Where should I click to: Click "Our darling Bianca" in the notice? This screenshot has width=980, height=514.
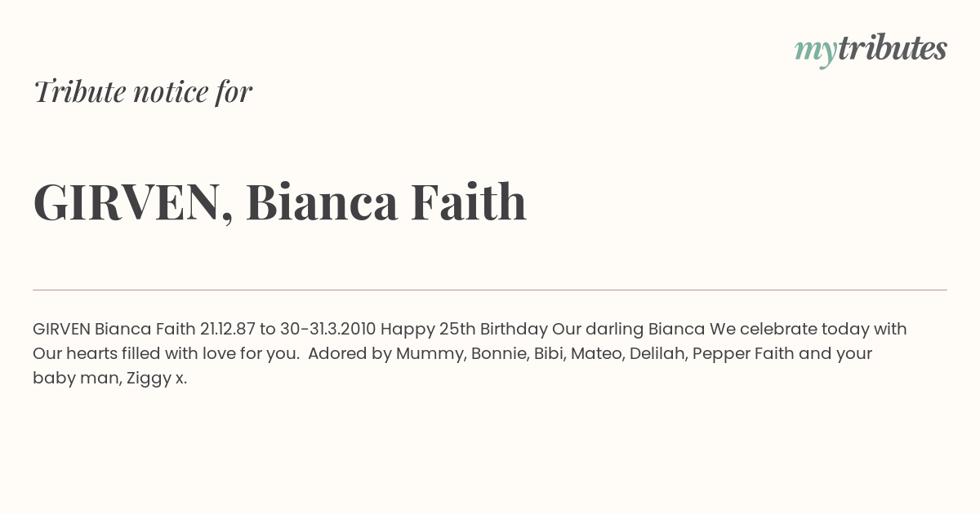628,330
